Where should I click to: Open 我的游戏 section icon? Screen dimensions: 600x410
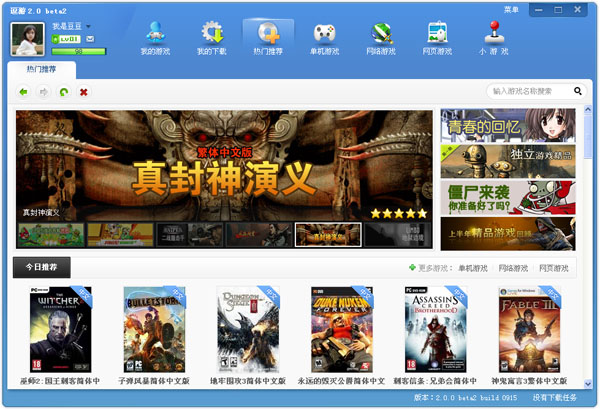[155, 32]
